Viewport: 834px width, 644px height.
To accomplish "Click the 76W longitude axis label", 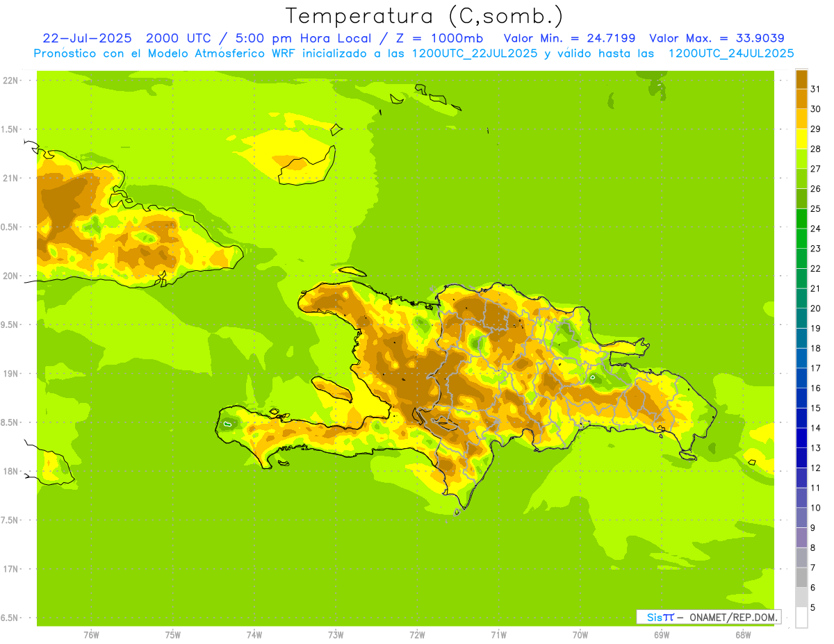I will 91,635.
